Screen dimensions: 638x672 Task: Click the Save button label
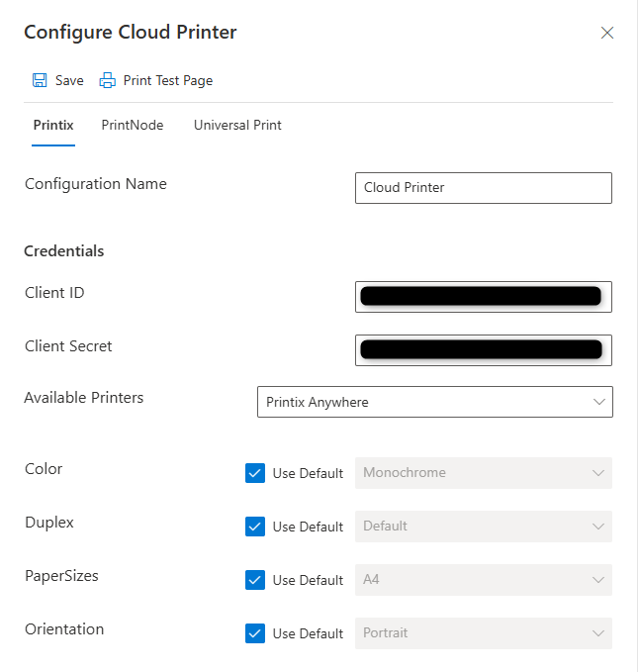click(69, 80)
